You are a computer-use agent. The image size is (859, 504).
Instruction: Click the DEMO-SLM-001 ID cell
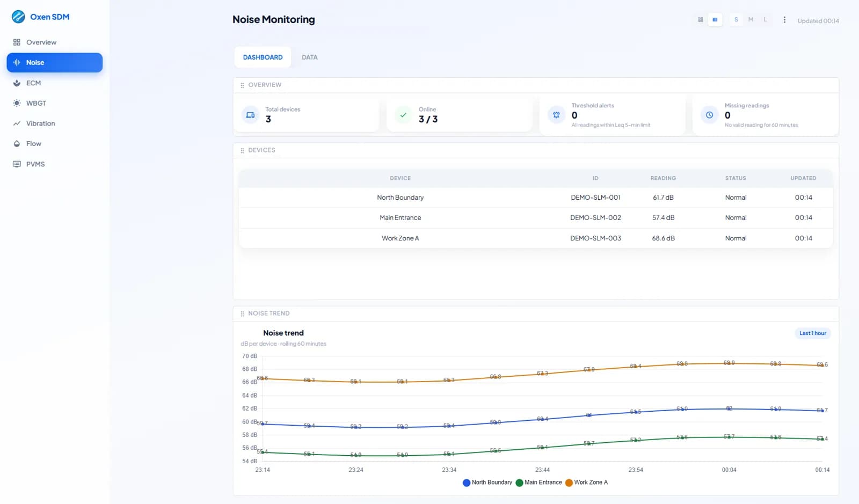point(595,198)
